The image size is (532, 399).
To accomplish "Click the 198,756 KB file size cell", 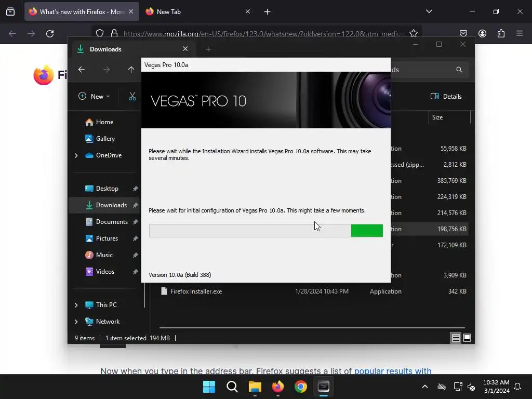I will coord(451,229).
